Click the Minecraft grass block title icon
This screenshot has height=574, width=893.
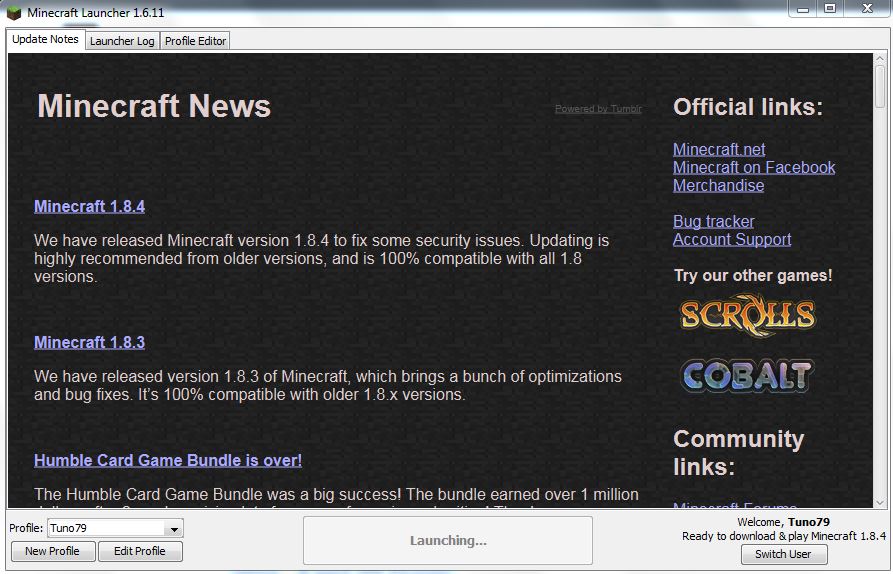pos(14,13)
